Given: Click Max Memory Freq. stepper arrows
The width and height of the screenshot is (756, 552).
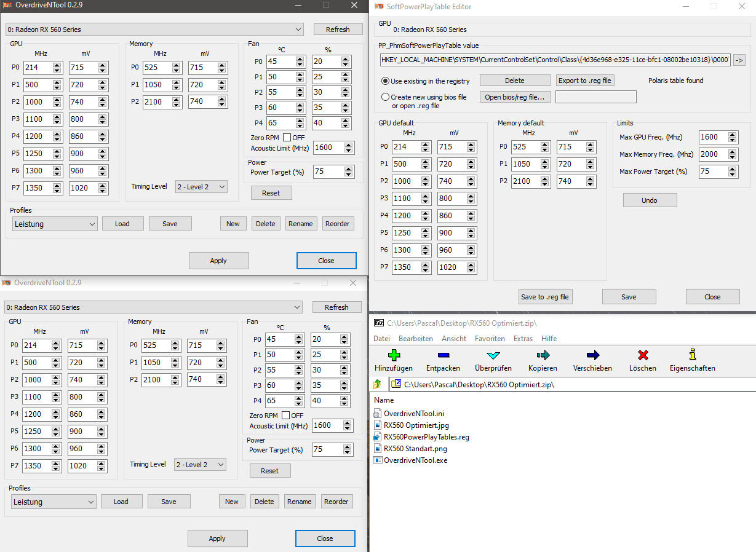Looking at the screenshot, I should point(733,154).
